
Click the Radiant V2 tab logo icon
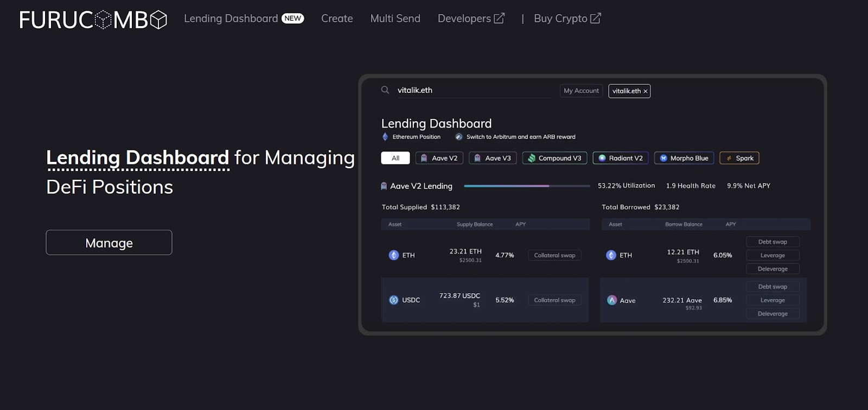pos(602,158)
